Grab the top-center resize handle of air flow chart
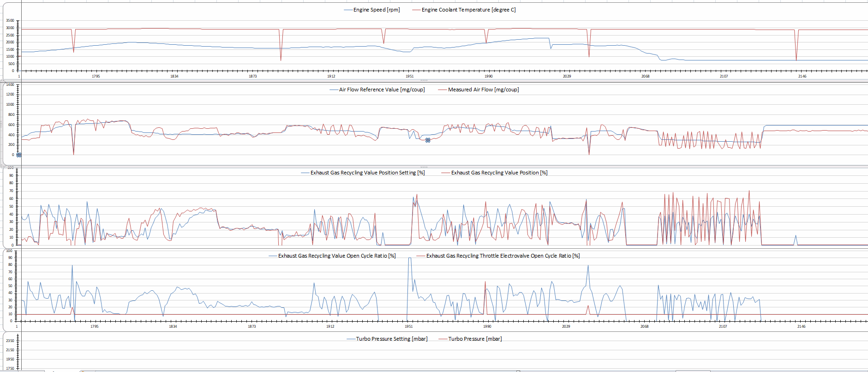This screenshot has width=868, height=372. (424, 81)
